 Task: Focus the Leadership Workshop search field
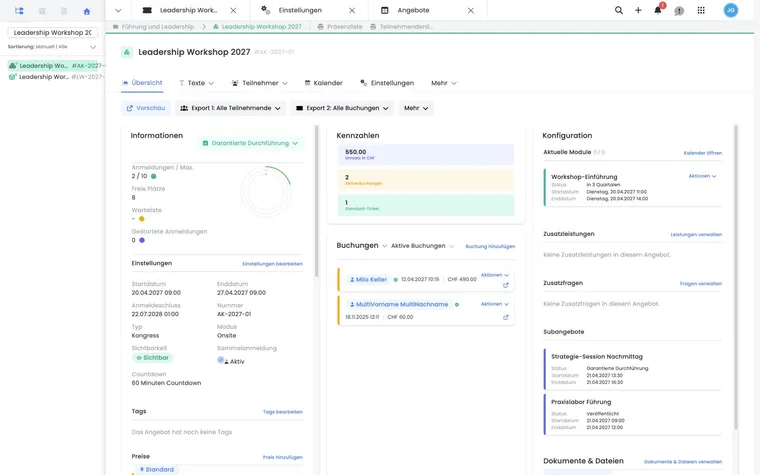(52, 32)
